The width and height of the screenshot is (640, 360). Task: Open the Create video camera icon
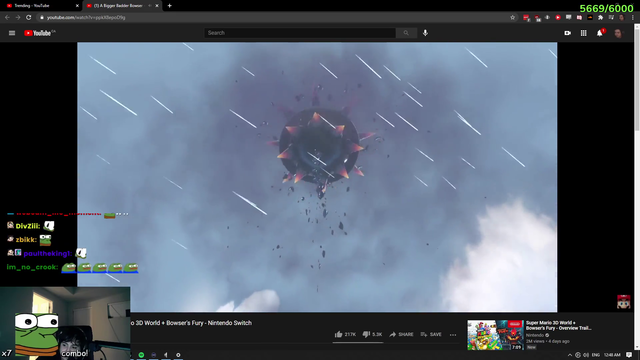[567, 33]
